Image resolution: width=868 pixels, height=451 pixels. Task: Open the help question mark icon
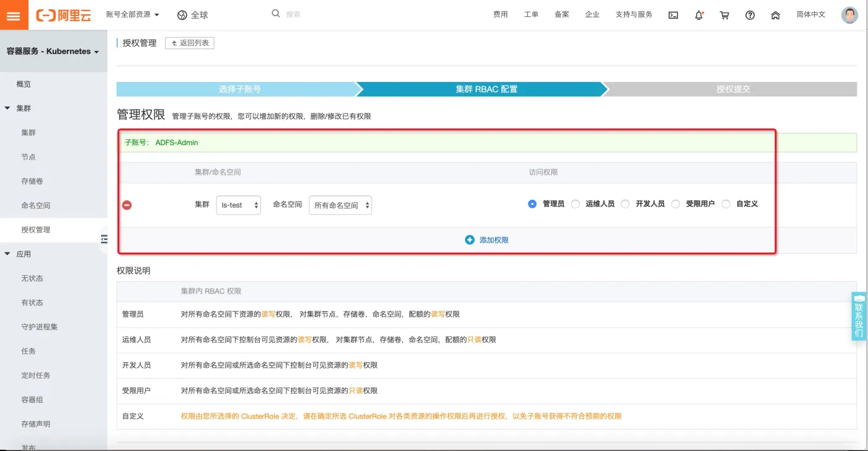(750, 15)
